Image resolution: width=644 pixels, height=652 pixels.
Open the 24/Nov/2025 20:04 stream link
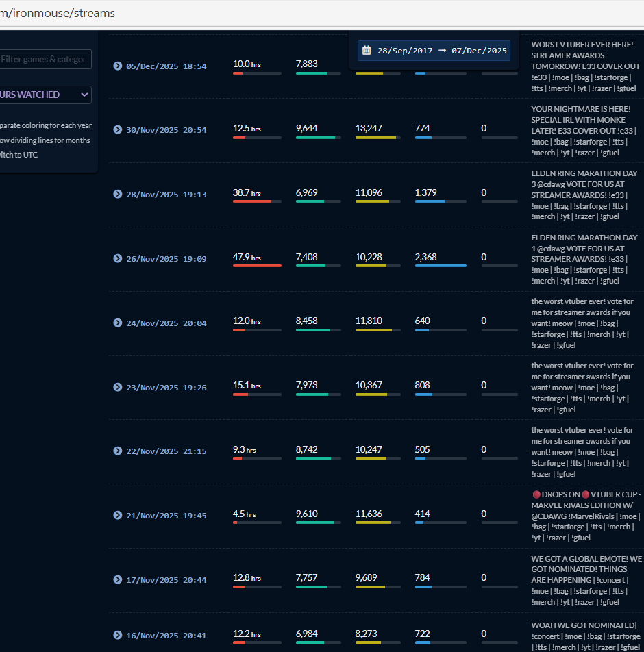166,323
